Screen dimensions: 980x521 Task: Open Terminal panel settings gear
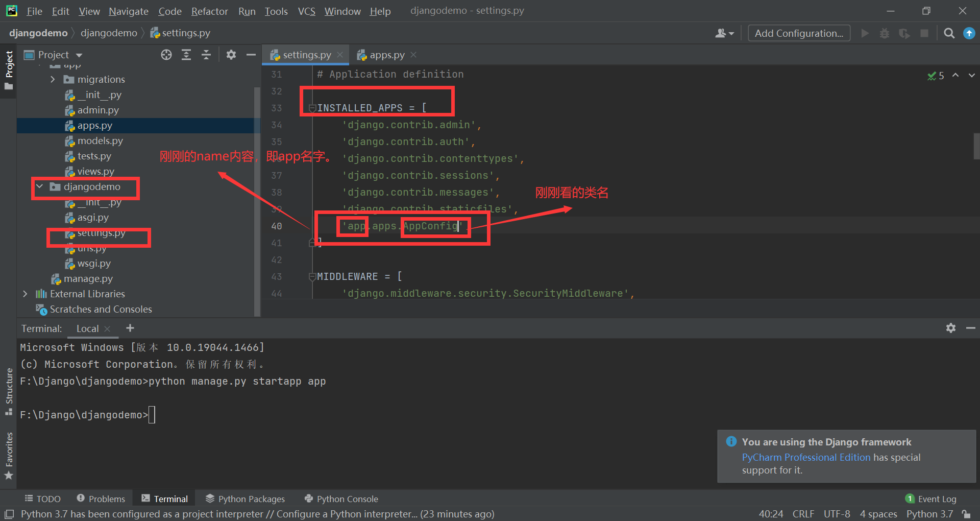(950, 328)
